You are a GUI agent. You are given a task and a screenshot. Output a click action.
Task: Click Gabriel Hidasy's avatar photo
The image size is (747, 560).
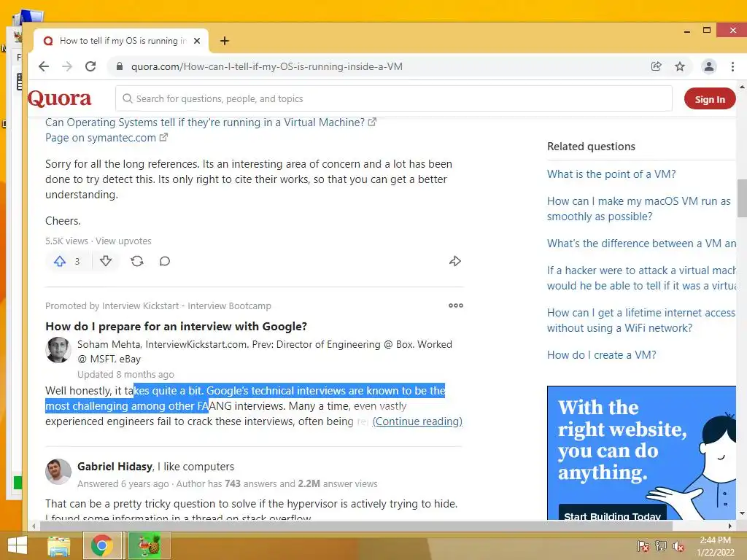(x=58, y=472)
